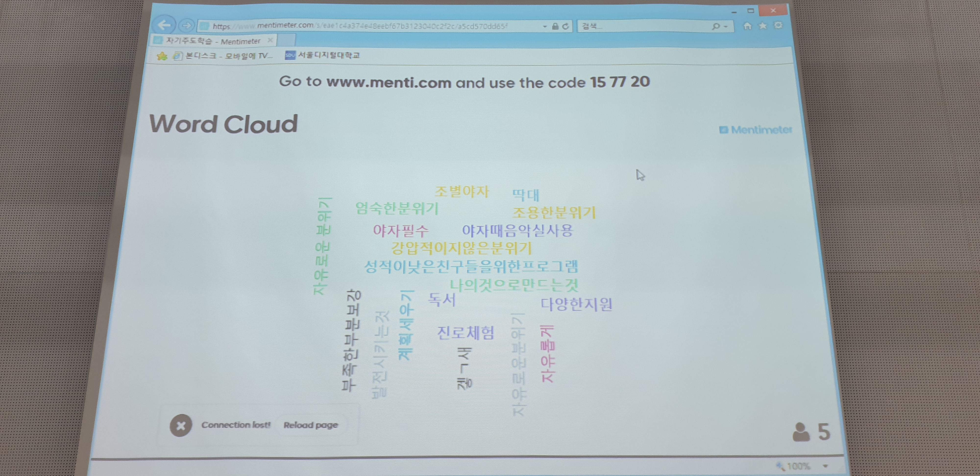Click the 서울디지털대학교 bookmarked link
The width and height of the screenshot is (980, 476).
pyautogui.click(x=331, y=55)
